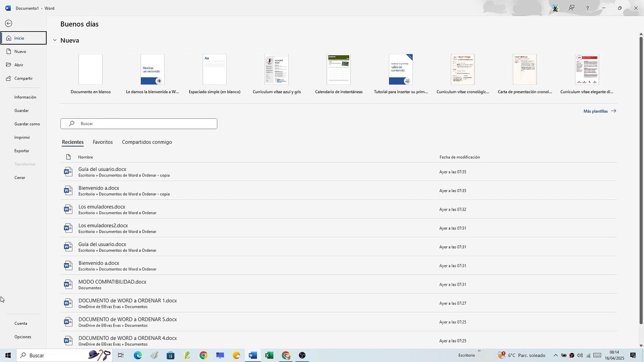The width and height of the screenshot is (644, 362).
Task: Click Word icon beside Los emuladores.docx
Action: (68, 209)
